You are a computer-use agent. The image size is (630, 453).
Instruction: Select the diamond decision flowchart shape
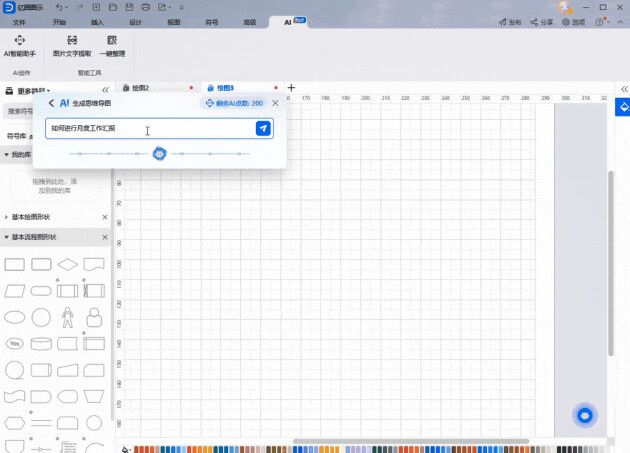click(68, 264)
